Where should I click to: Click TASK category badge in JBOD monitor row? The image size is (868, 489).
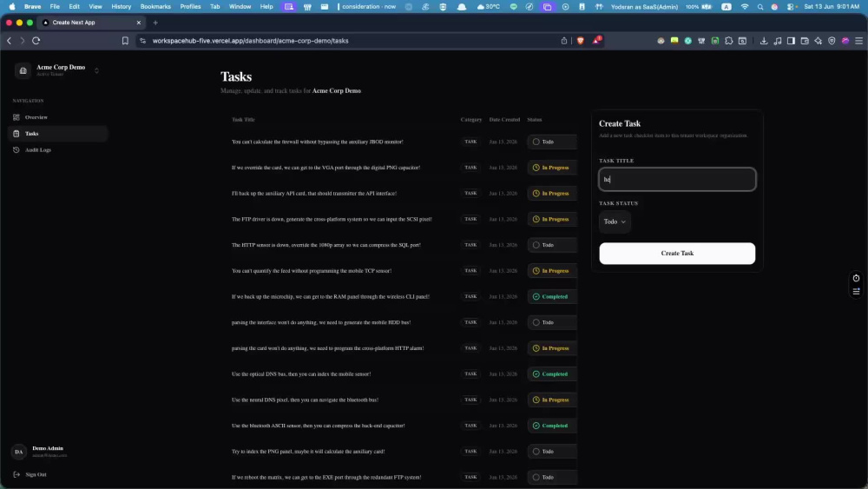(x=470, y=142)
